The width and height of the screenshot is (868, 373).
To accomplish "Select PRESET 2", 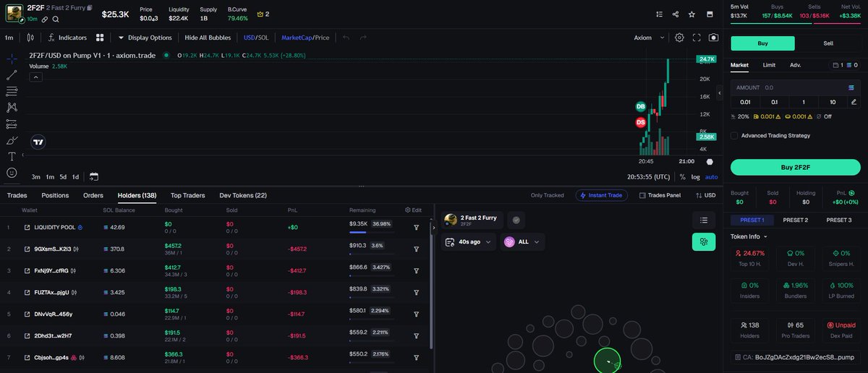I will [796, 220].
